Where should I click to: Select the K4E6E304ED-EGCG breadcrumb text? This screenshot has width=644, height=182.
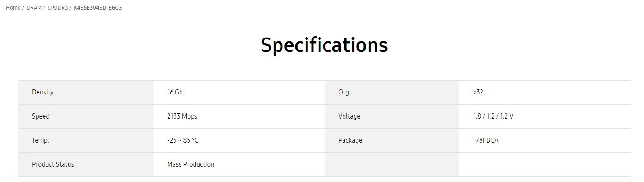(x=98, y=8)
